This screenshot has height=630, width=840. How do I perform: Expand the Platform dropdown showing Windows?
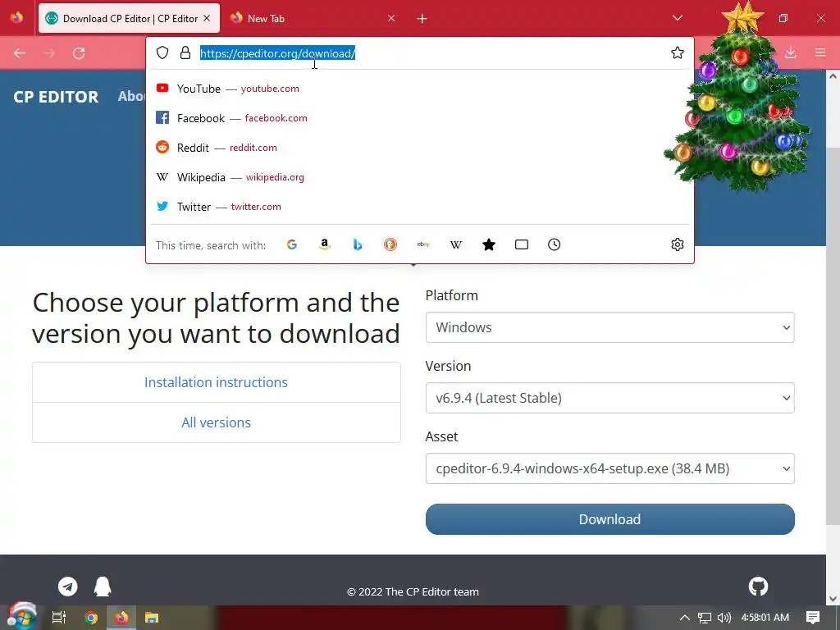[x=609, y=327]
